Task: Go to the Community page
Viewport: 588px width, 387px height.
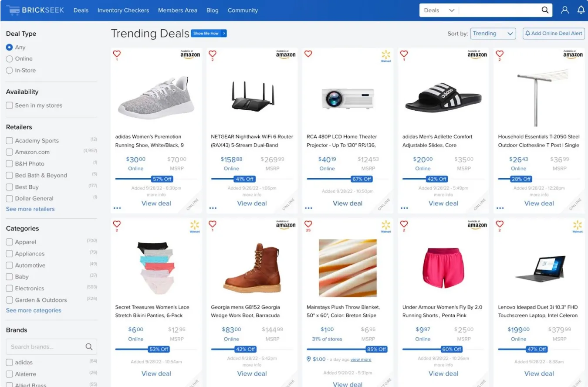Action: [243, 10]
